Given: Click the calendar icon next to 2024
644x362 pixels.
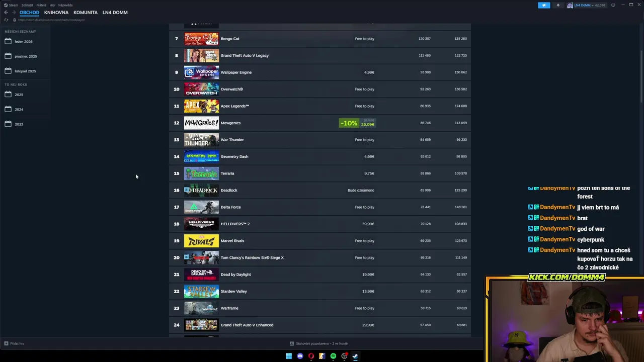Looking at the screenshot, I should [x=8, y=109].
